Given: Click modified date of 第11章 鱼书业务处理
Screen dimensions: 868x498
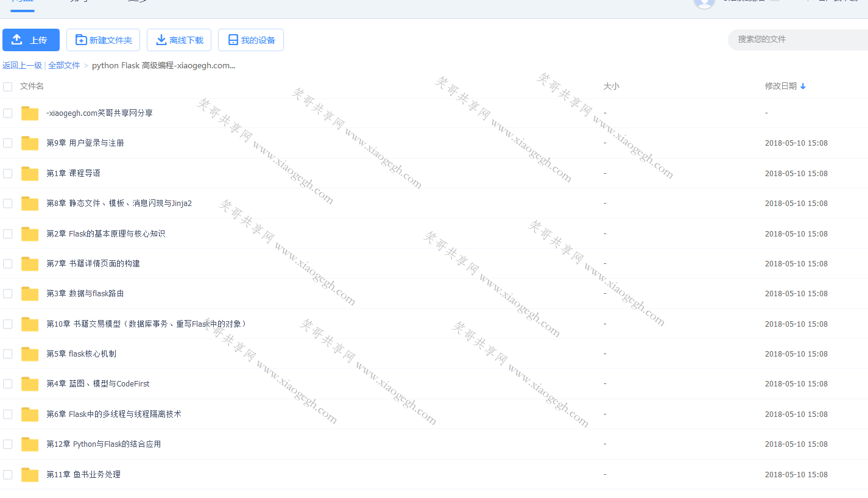Looking at the screenshot, I should pos(796,474).
